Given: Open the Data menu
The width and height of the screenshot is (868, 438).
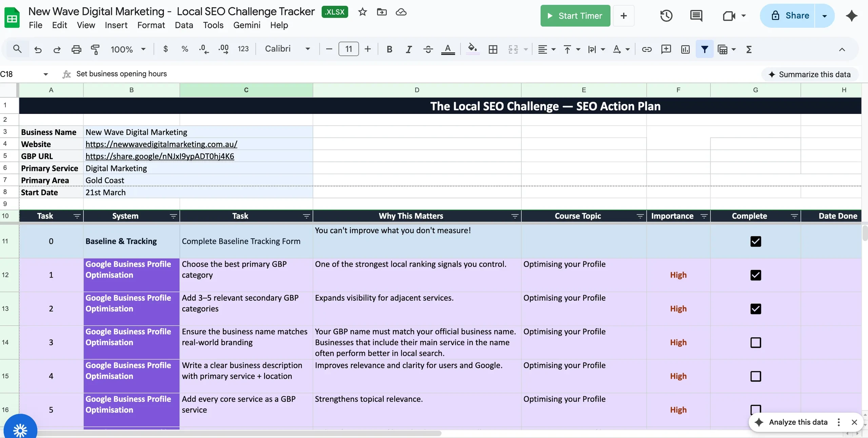Looking at the screenshot, I should click(x=184, y=25).
